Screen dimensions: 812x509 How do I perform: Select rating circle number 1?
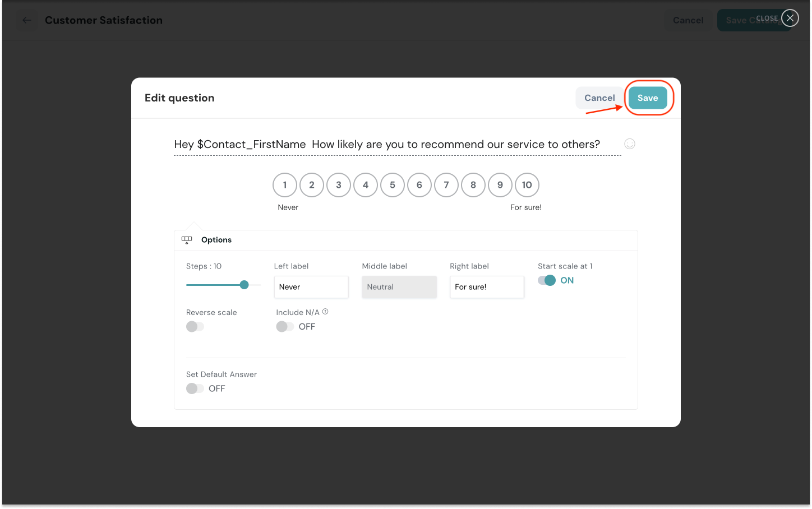tap(285, 185)
